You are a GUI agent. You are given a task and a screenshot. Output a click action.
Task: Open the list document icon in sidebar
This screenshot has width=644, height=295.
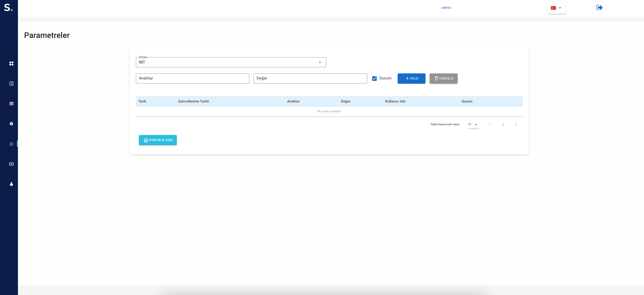[x=12, y=84]
